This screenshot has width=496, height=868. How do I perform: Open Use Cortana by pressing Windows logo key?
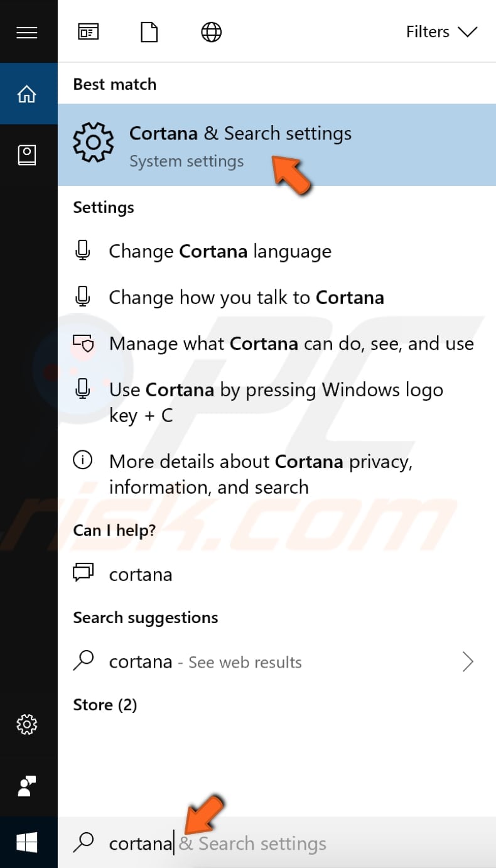(x=276, y=402)
